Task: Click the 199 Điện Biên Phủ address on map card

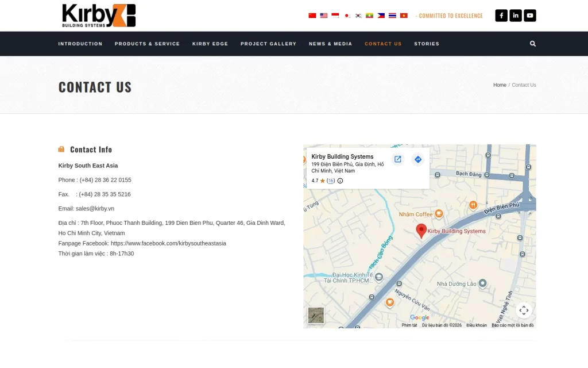Action: coord(347,167)
